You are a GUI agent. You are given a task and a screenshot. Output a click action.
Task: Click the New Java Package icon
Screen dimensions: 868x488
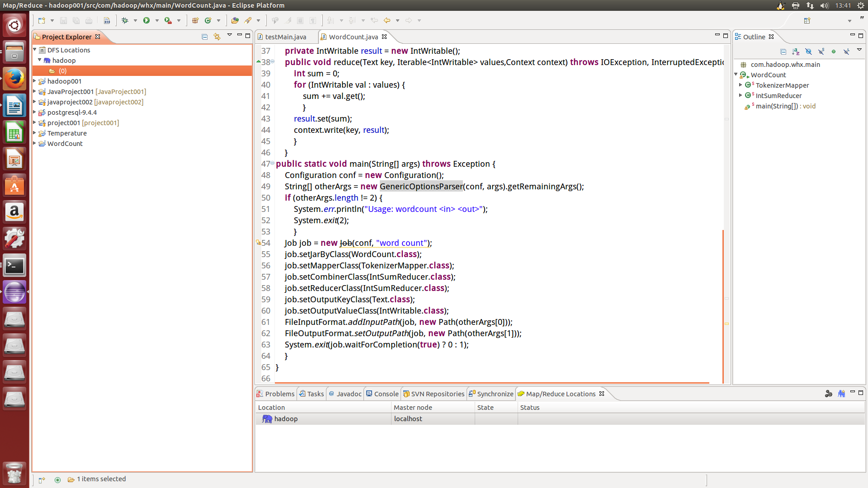coord(195,20)
